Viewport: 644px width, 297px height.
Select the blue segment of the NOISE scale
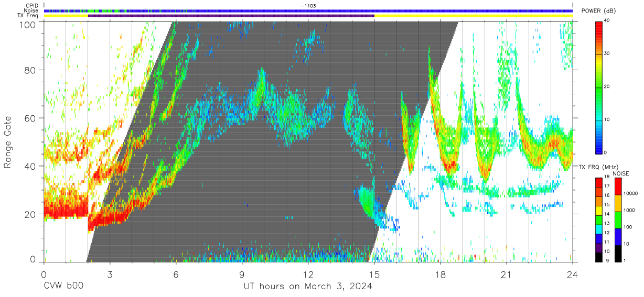[618, 237]
